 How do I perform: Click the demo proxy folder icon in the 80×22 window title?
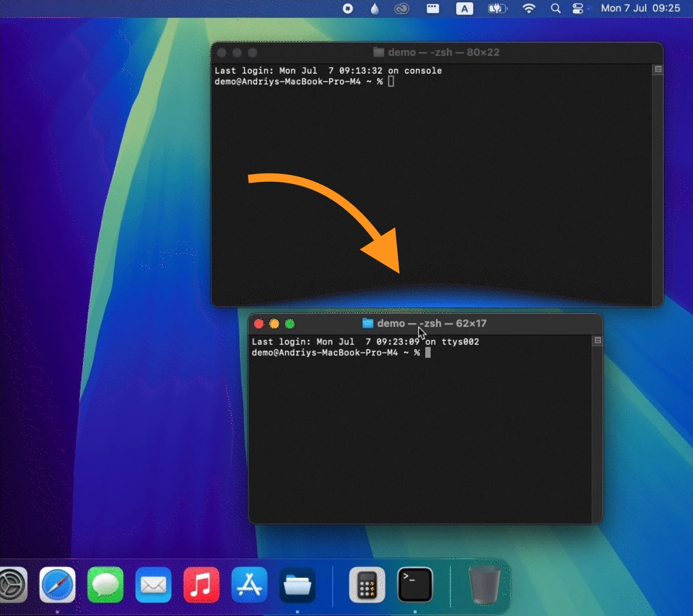tap(379, 52)
